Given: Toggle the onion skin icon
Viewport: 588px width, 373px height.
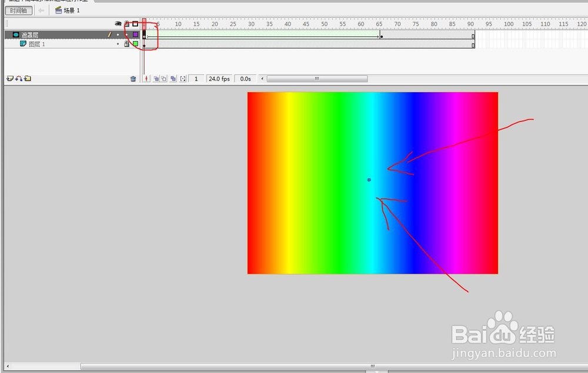Looking at the screenshot, I should (156, 79).
